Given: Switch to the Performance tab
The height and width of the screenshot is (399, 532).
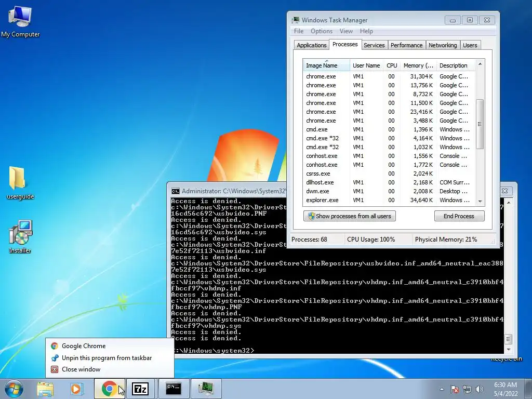Looking at the screenshot, I should point(406,45).
